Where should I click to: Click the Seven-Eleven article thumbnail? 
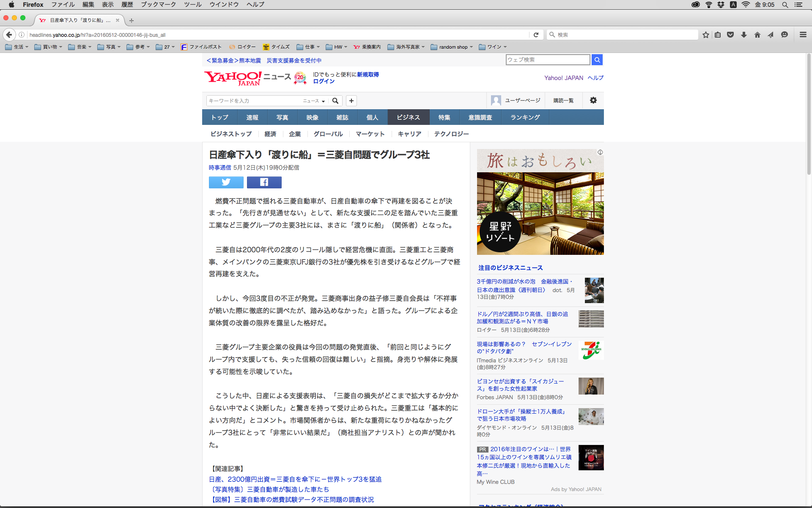[x=591, y=351]
